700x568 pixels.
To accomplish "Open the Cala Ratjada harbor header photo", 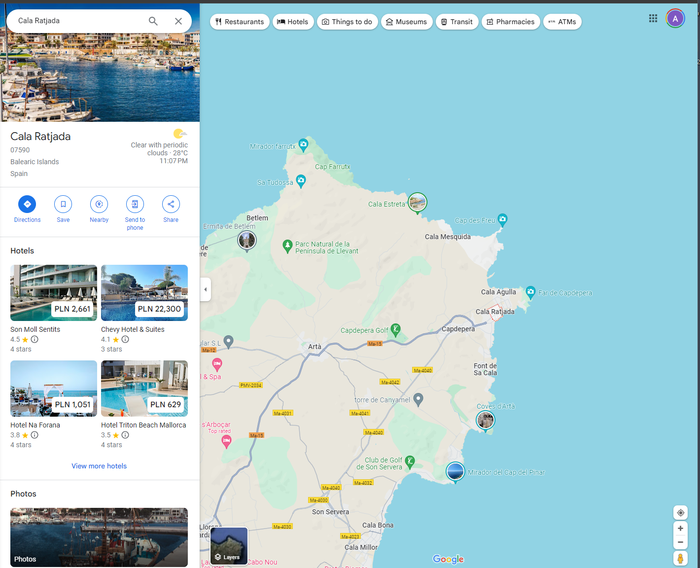I will 100,76.
